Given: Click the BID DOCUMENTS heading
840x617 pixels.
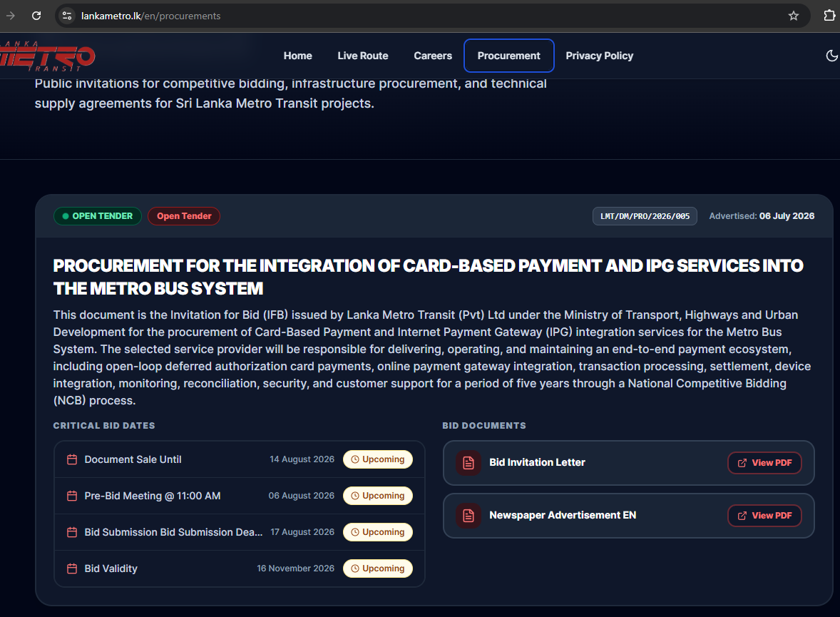Looking at the screenshot, I should point(484,426).
